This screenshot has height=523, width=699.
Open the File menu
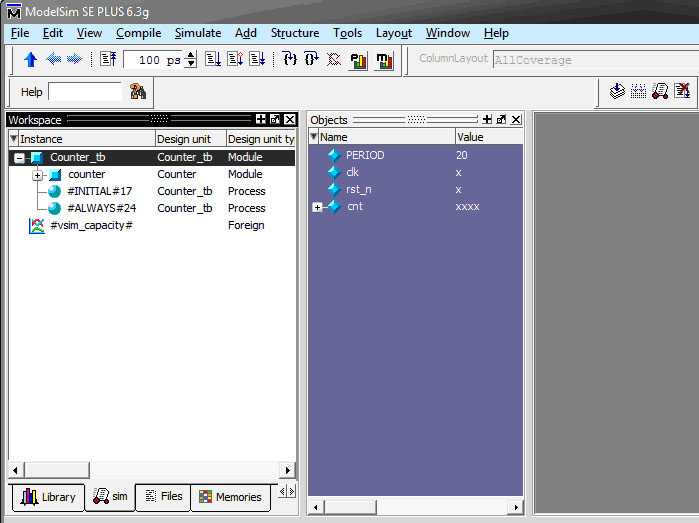(x=20, y=33)
